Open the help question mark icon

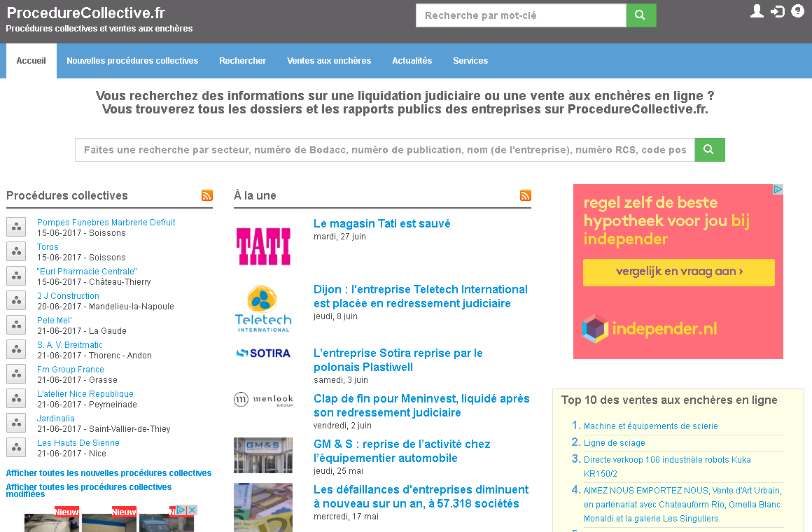coord(797,11)
